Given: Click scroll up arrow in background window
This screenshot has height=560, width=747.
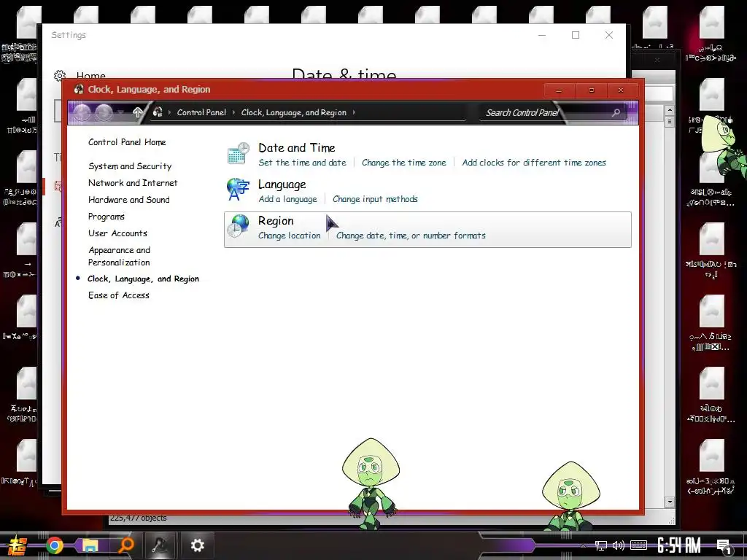Looking at the screenshot, I should click(x=670, y=110).
